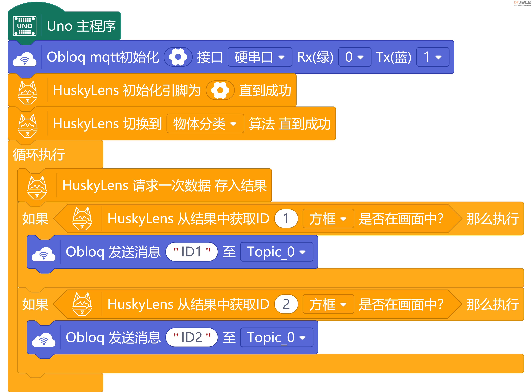Expand the 物体分类 algorithm dropdown

click(x=205, y=124)
